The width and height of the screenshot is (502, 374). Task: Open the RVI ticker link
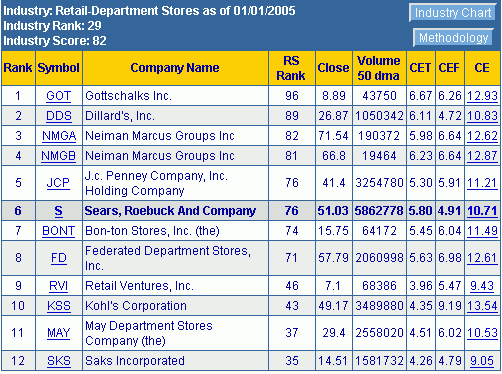point(58,286)
